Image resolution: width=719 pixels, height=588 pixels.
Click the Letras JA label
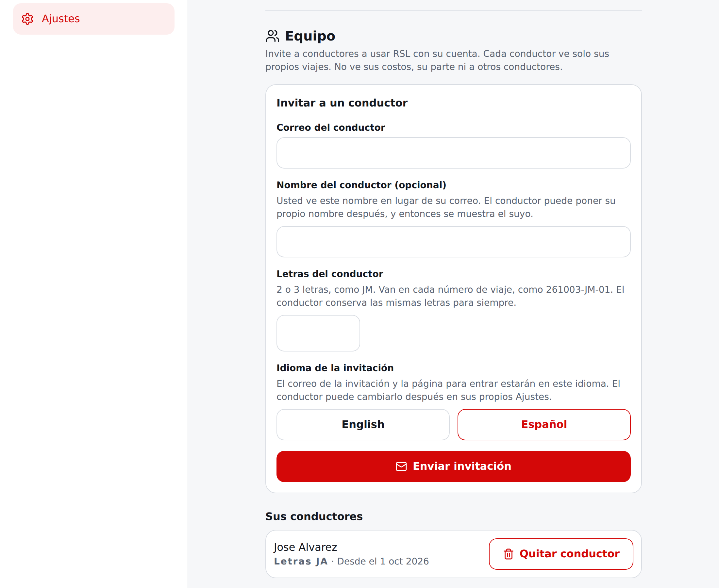301,562
